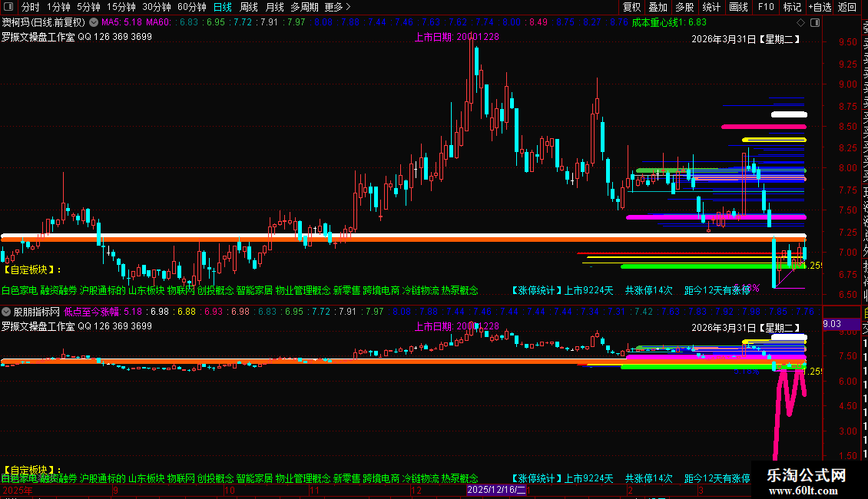Click the 上市9224天 text in main chart

click(x=588, y=290)
